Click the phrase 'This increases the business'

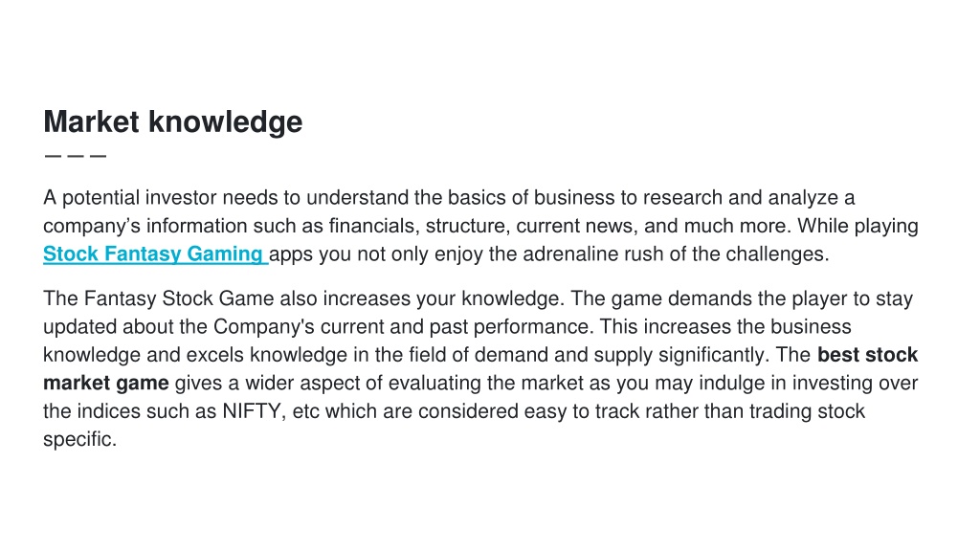point(725,327)
